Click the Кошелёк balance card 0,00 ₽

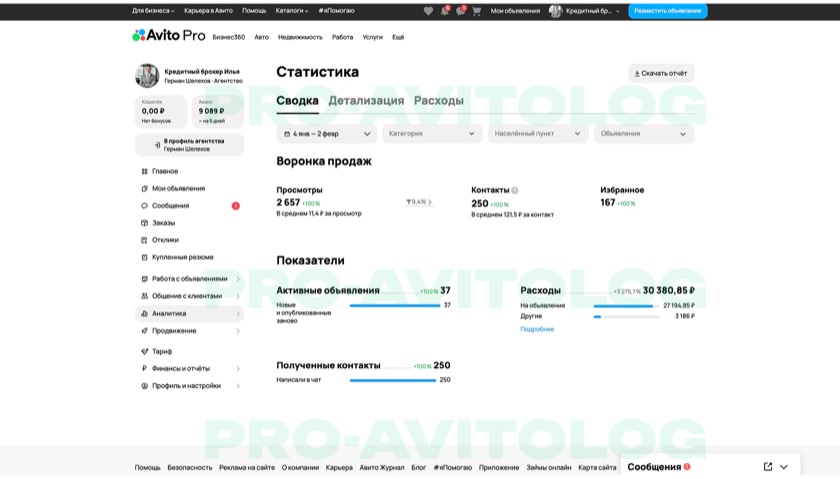[x=161, y=112]
